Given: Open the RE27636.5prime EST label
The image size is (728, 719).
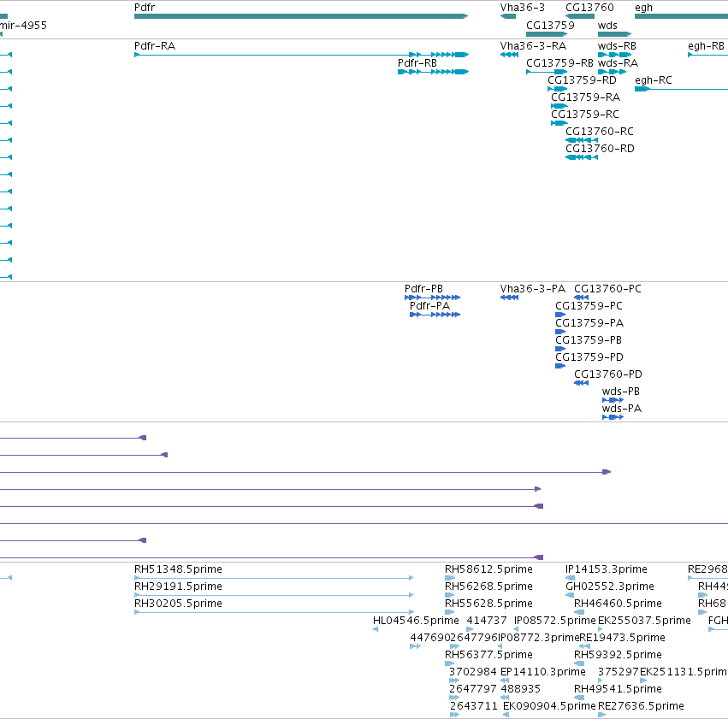Looking at the screenshot, I should tap(641, 706).
